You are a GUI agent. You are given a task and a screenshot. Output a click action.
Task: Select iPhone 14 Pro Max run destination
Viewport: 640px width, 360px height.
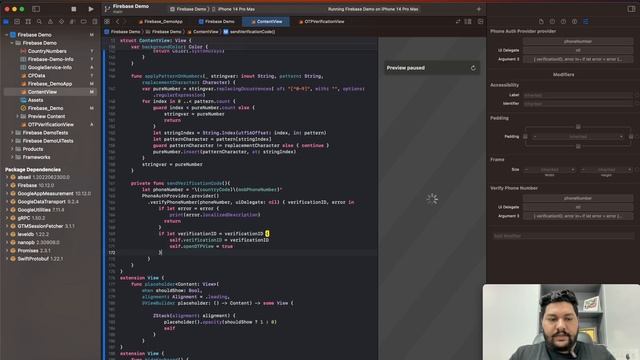[x=236, y=9]
